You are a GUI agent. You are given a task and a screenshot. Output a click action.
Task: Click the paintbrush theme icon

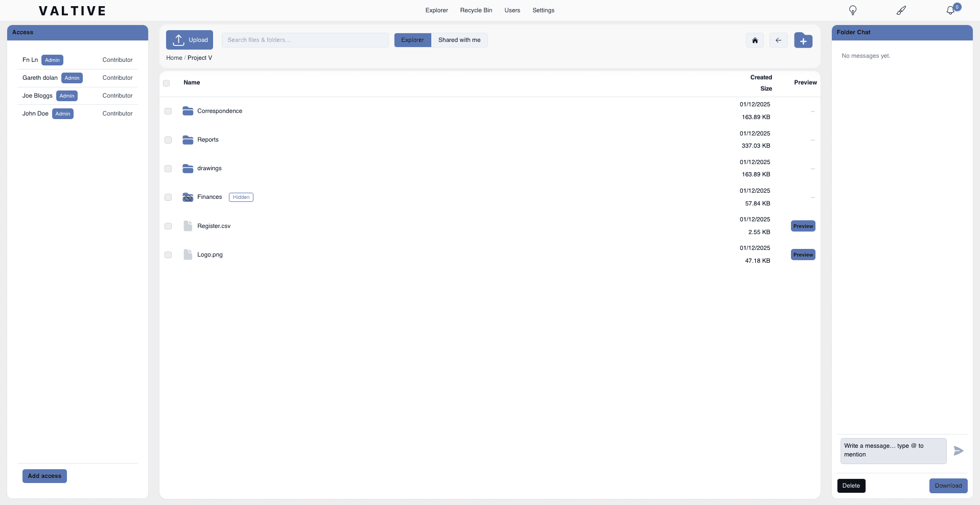point(901,10)
